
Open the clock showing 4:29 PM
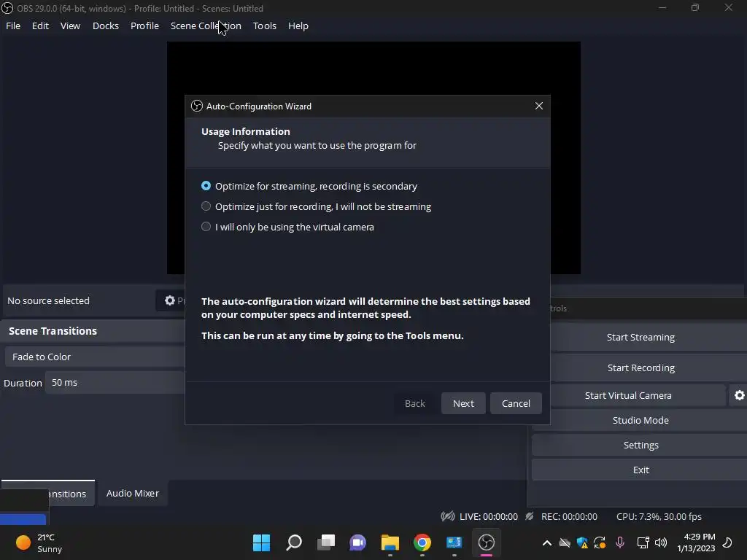[x=696, y=542]
